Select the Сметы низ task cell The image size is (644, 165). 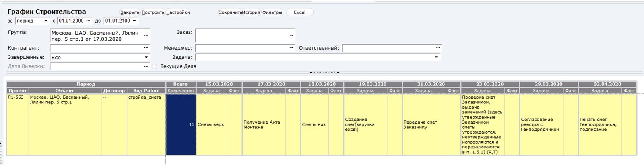[x=315, y=124]
